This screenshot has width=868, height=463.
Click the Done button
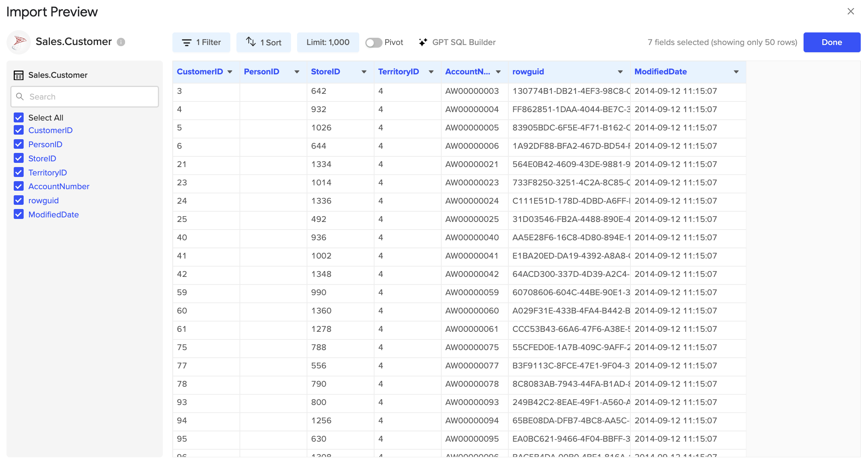pyautogui.click(x=832, y=42)
